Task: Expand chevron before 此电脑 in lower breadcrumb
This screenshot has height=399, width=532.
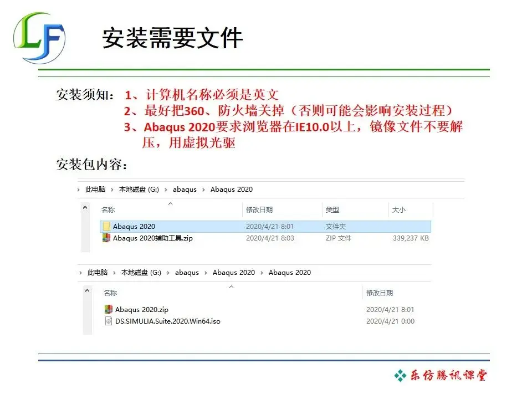Action: pyautogui.click(x=80, y=273)
